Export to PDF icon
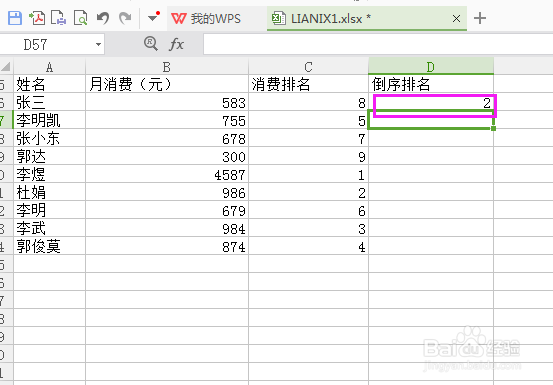Image resolution: width=553 pixels, height=385 pixels. 37,18
